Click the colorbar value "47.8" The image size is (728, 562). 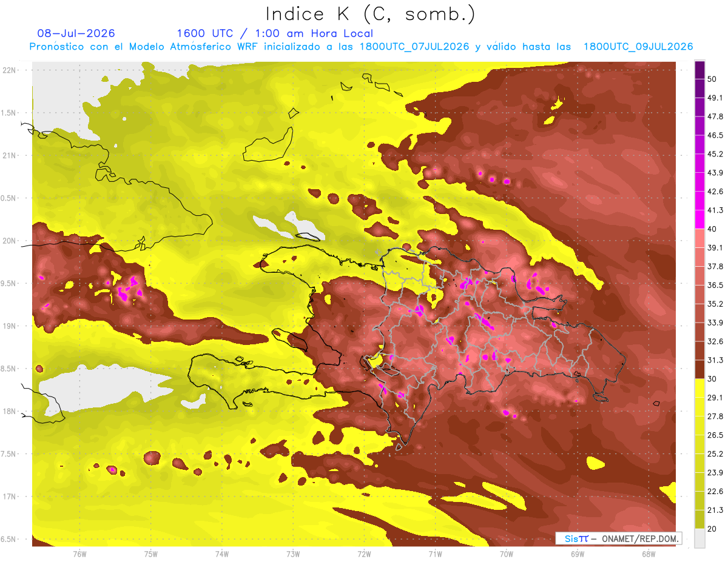pyautogui.click(x=715, y=116)
